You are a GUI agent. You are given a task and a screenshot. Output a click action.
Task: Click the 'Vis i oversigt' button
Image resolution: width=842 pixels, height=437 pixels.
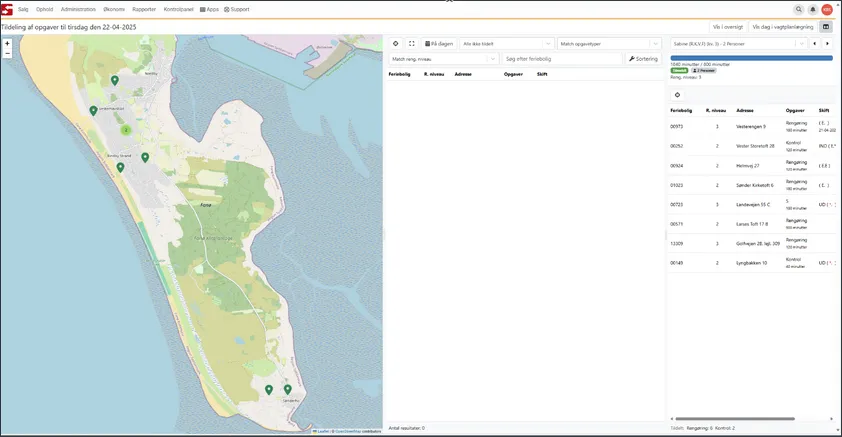[726, 27]
